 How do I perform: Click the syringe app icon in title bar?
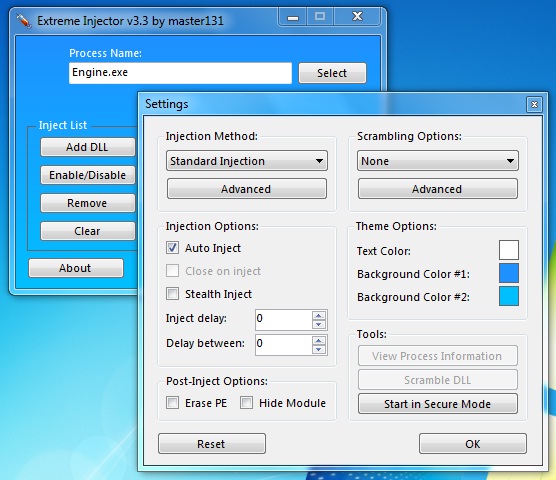pos(23,20)
